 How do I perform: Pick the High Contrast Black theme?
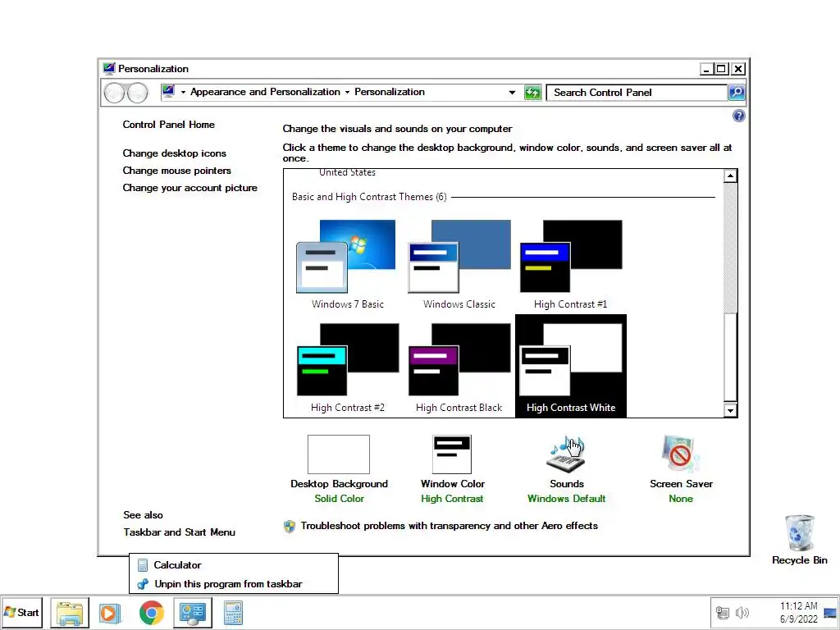459,367
